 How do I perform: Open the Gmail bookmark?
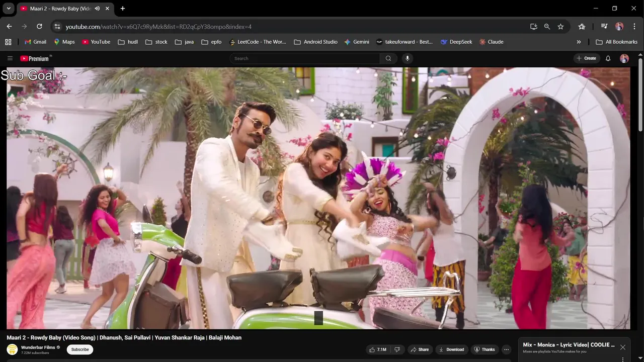point(35,42)
